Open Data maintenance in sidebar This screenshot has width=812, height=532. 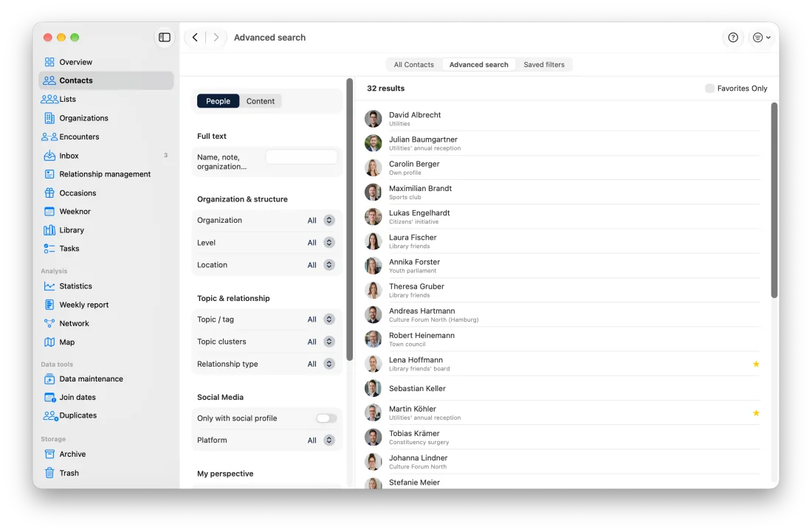106,379
